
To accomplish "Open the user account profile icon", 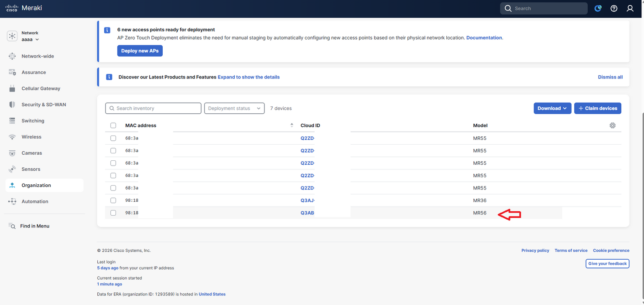I will point(630,8).
